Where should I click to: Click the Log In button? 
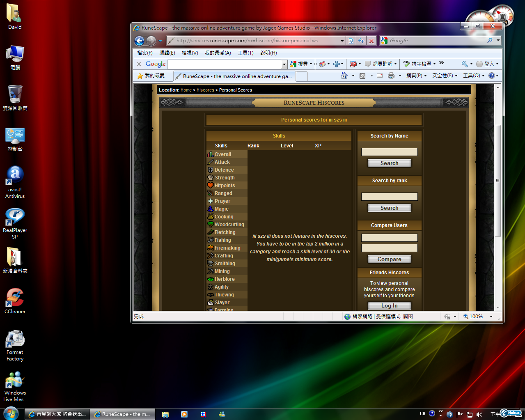click(x=389, y=305)
